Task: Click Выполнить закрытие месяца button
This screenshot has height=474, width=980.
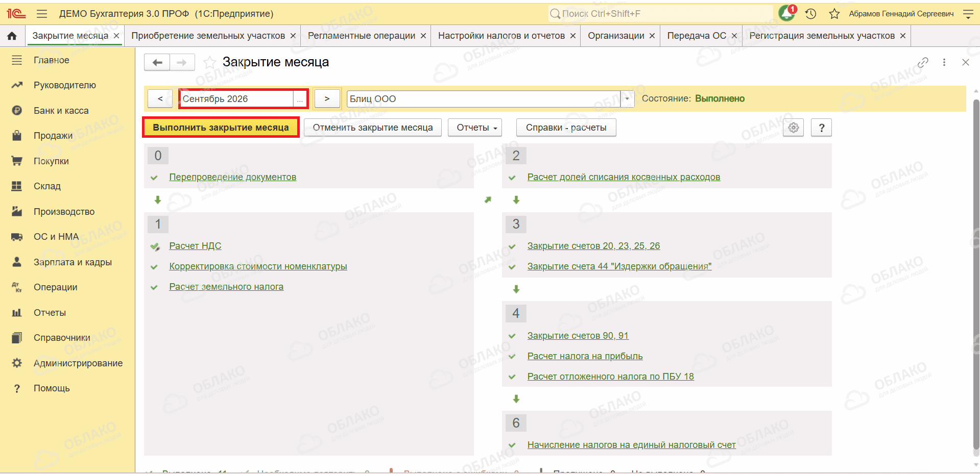Action: [x=221, y=128]
